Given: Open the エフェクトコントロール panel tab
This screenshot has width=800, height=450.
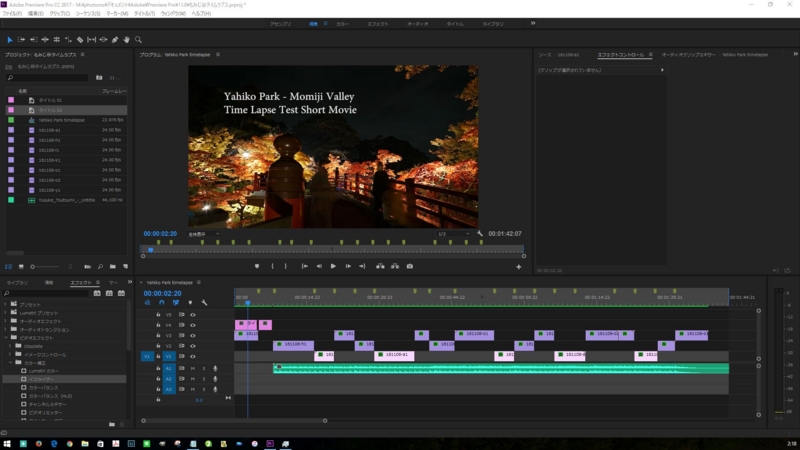Looking at the screenshot, I should click(621, 55).
